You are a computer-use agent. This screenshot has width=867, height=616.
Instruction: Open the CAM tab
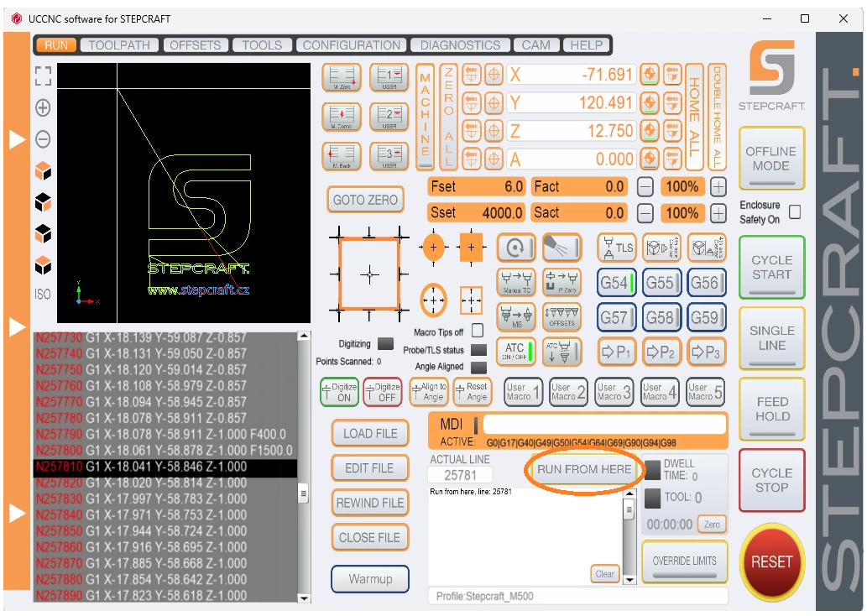point(535,45)
